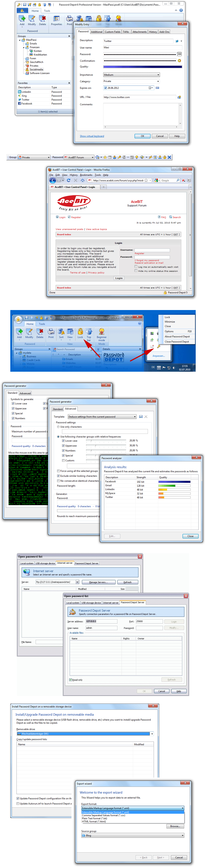Switch to USB storage device tab in the front Open password list
The width and height of the screenshot is (206, 868).
pyautogui.click(x=91, y=602)
